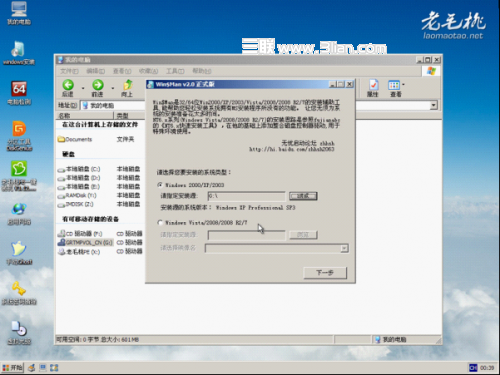Open the View (查看) menu

click(122, 71)
